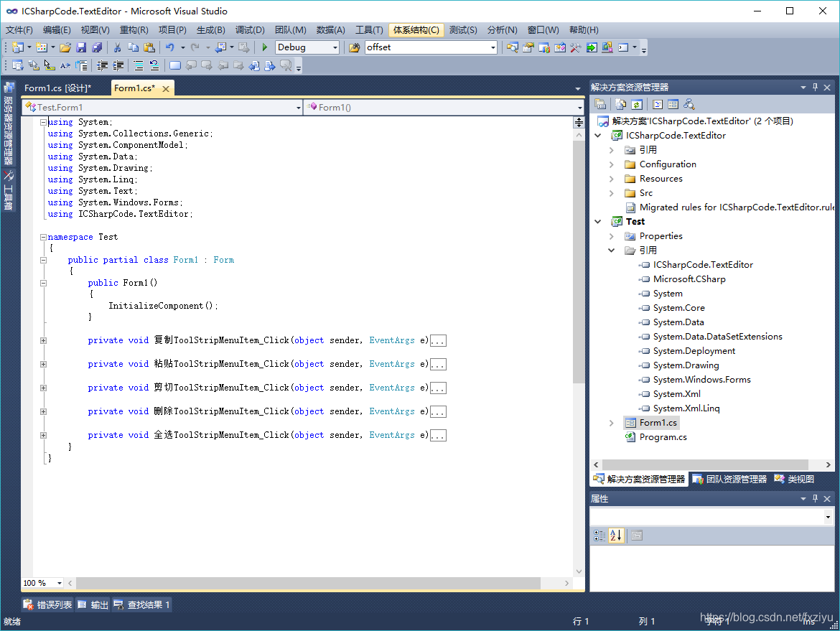The height and width of the screenshot is (631, 840).
Task: Open the 输出 panel tab
Action: (93, 604)
